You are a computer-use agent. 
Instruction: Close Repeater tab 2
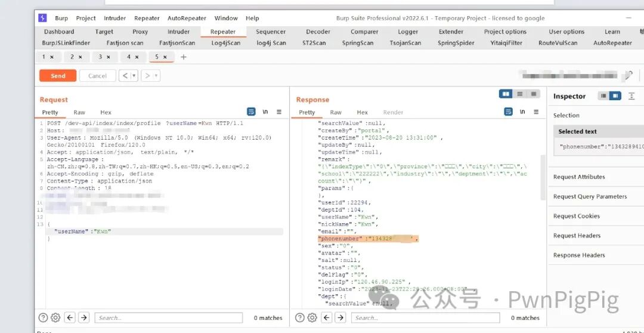[80, 57]
